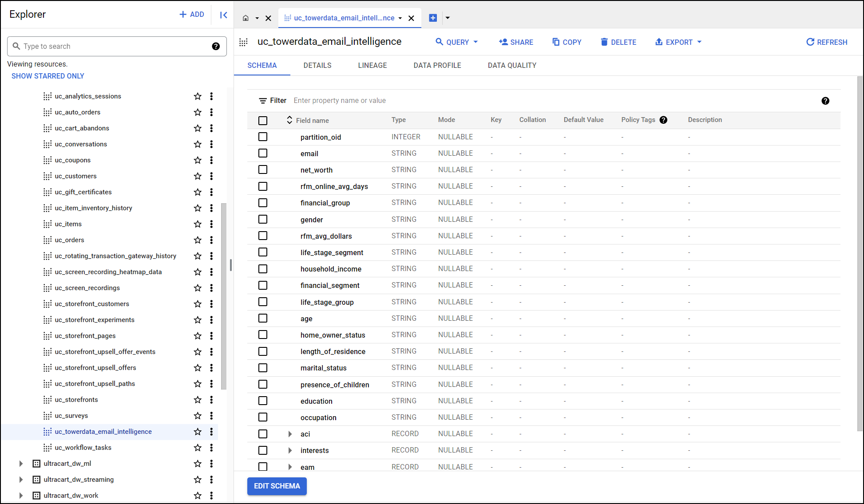The width and height of the screenshot is (864, 504).
Task: Expand the ultracart_dw_ml dataset
Action: [x=21, y=464]
